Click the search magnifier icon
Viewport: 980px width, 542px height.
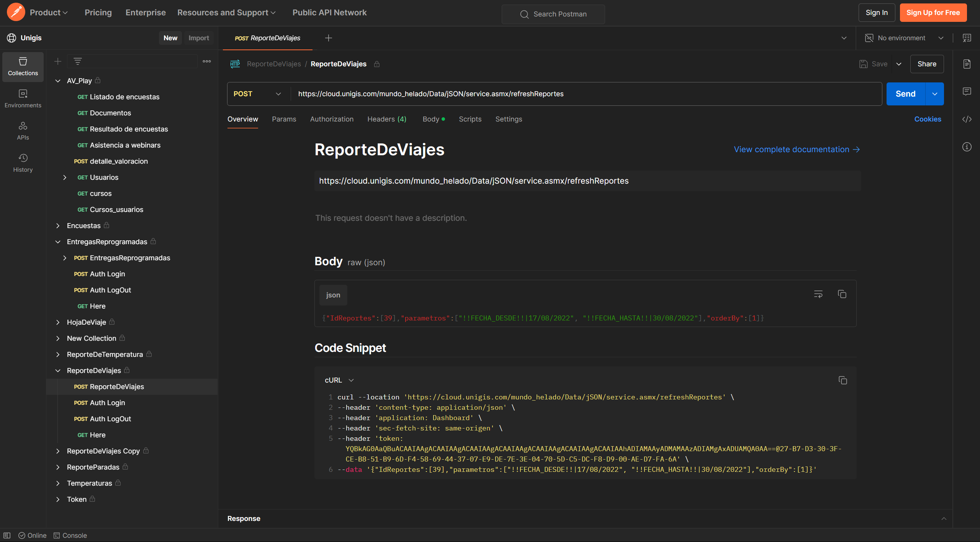point(524,14)
